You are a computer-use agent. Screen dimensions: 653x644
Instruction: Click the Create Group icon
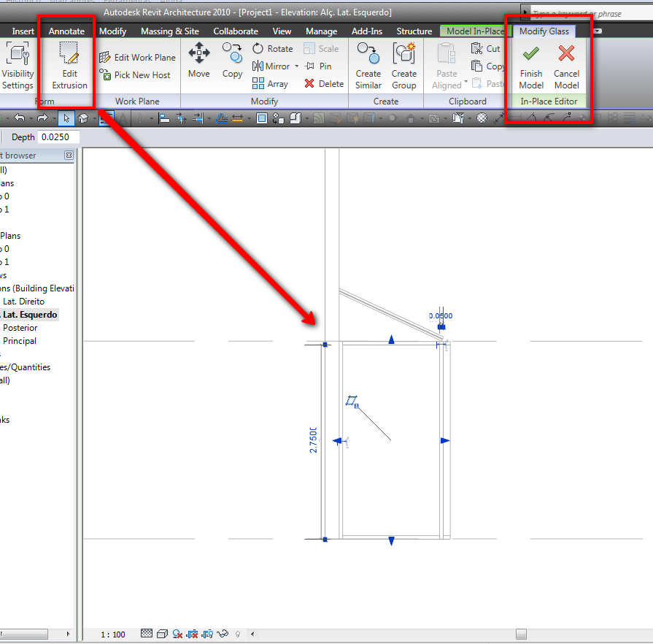[403, 66]
